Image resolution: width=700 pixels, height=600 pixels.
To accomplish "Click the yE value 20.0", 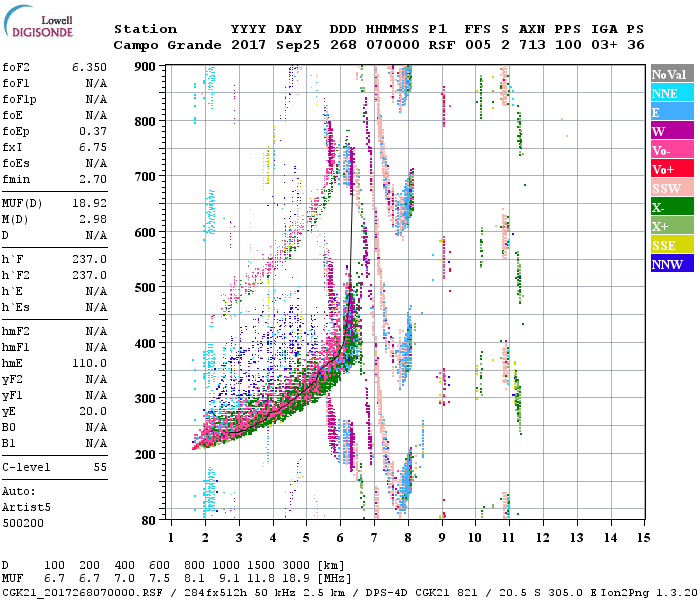I will click(93, 412).
